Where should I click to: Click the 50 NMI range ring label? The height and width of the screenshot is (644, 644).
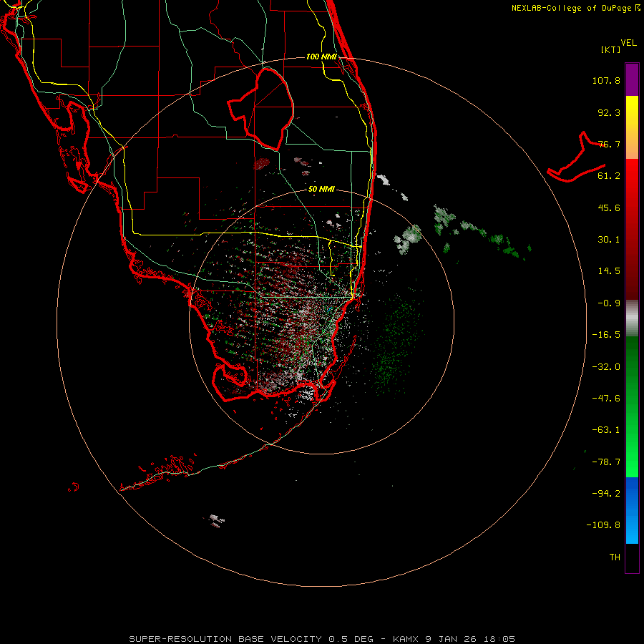tap(321, 189)
